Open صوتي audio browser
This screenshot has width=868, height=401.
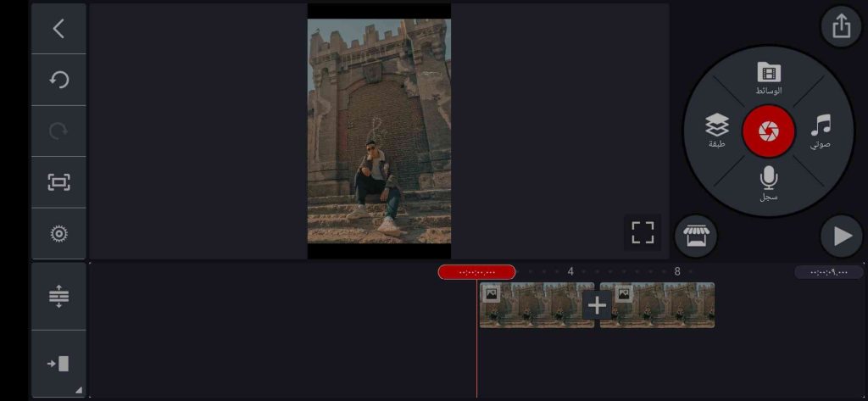821,131
